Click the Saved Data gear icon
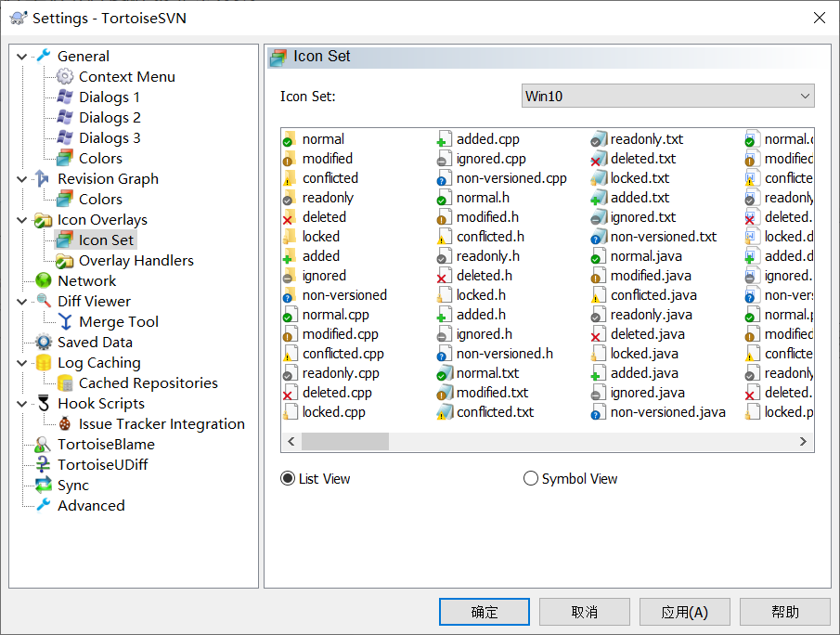Image resolution: width=840 pixels, height=635 pixels. pos(43,342)
